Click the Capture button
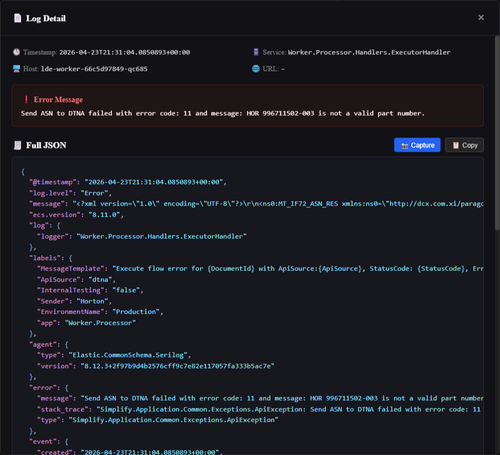Viewport: 500px width, 455px height. click(x=417, y=145)
